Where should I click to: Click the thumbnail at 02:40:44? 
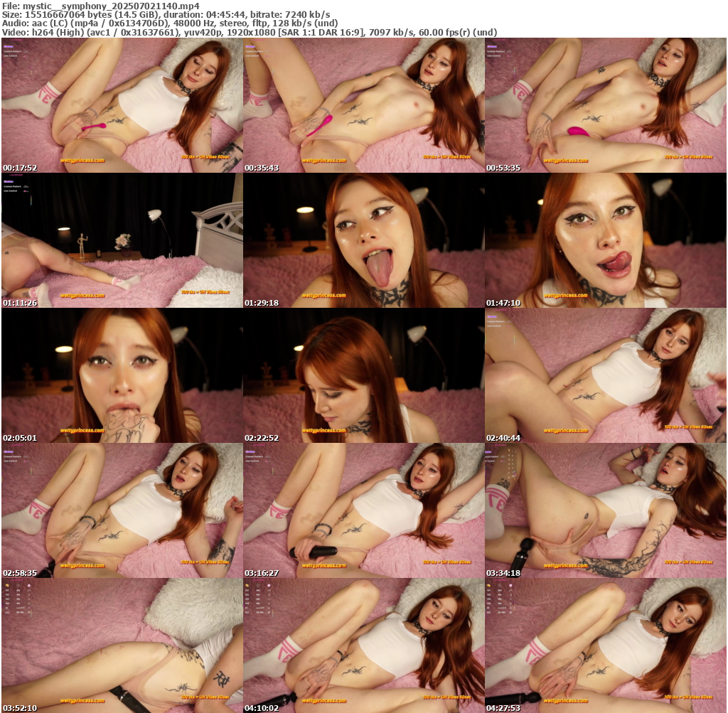[x=605, y=375]
